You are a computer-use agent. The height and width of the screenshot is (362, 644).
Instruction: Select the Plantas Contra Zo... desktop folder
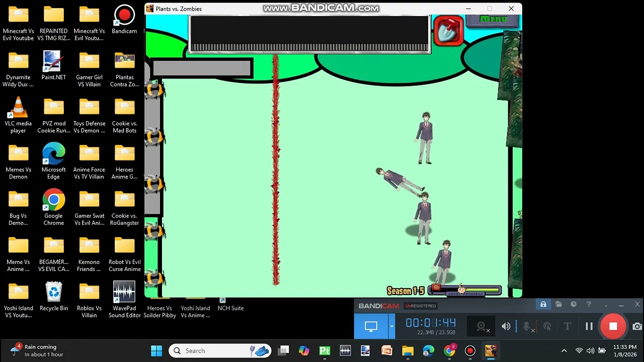click(124, 69)
